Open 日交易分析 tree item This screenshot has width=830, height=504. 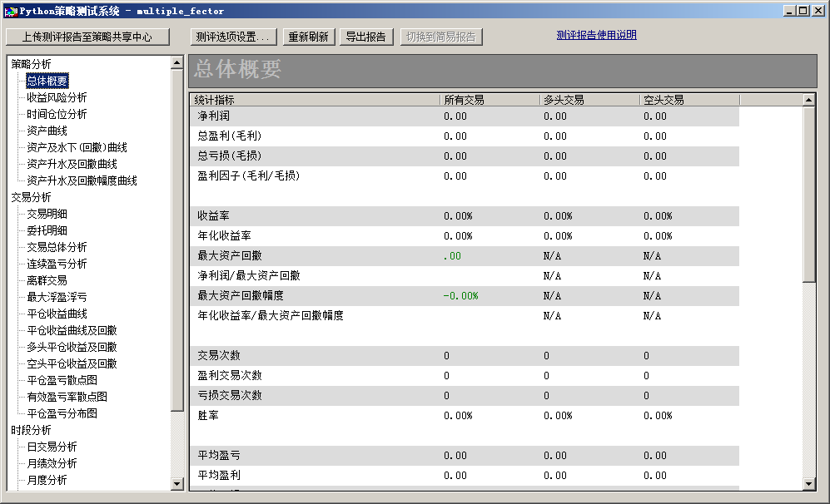point(52,447)
